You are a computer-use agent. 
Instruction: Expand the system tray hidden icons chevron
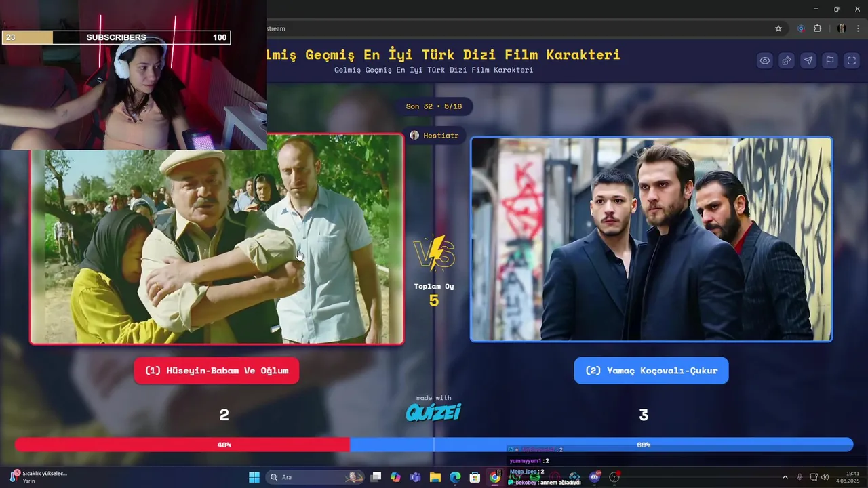point(785,477)
